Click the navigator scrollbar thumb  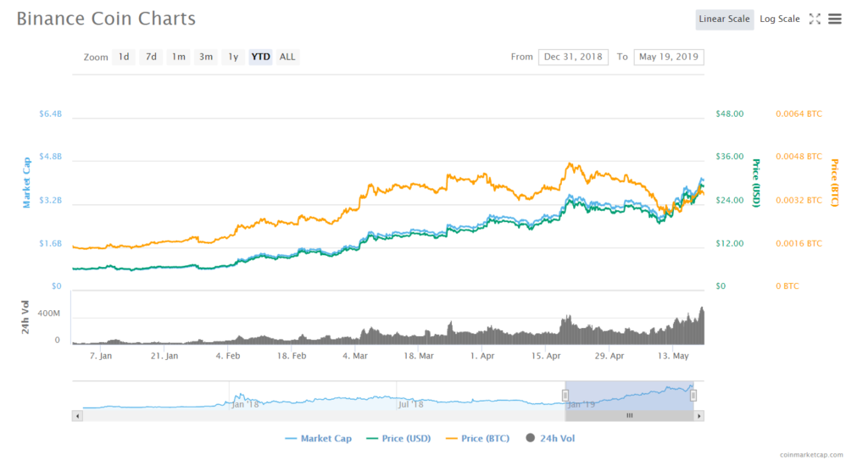629,416
